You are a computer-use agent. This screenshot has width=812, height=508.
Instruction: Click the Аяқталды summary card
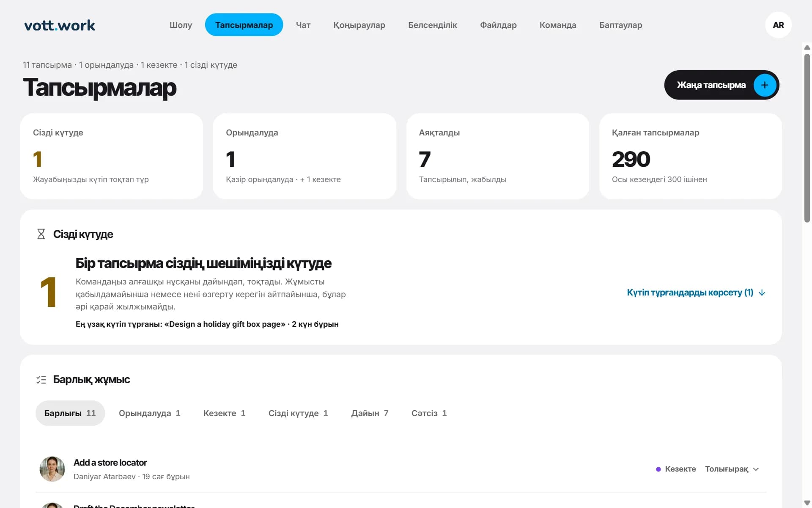point(497,156)
